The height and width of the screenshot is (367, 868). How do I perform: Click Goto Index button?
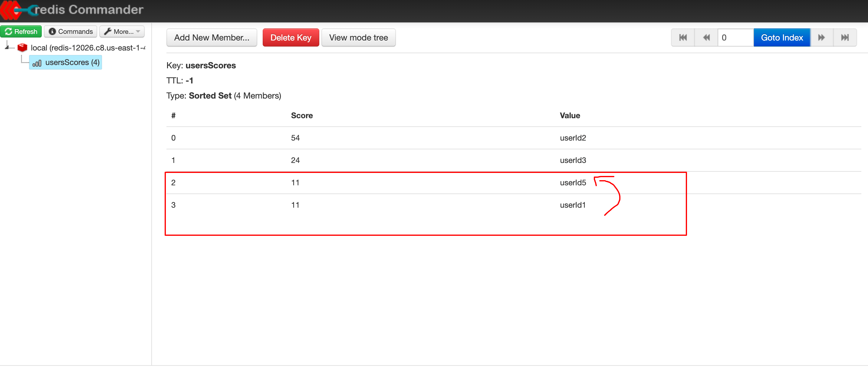[782, 37]
